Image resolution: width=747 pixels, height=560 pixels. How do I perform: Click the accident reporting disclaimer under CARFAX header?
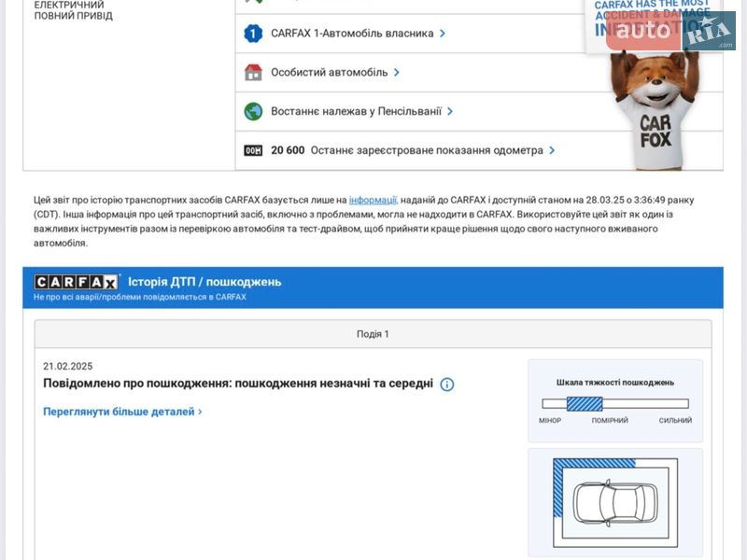[139, 297]
